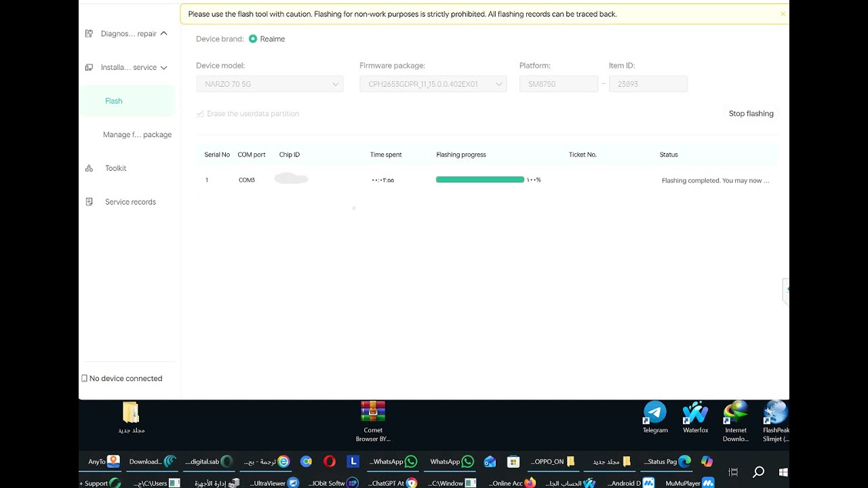868x488 pixels.
Task: Open the Device model dropdown NARZO 70 5G
Action: (270, 84)
